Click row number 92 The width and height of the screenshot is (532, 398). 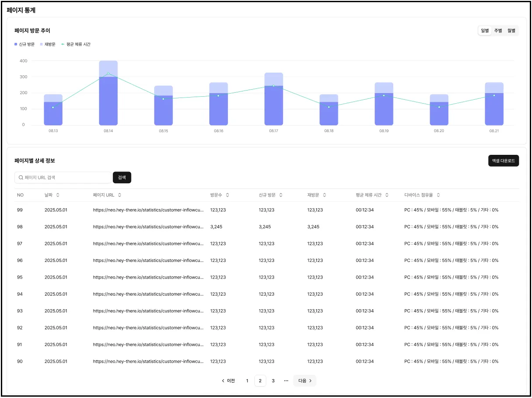[20, 328]
